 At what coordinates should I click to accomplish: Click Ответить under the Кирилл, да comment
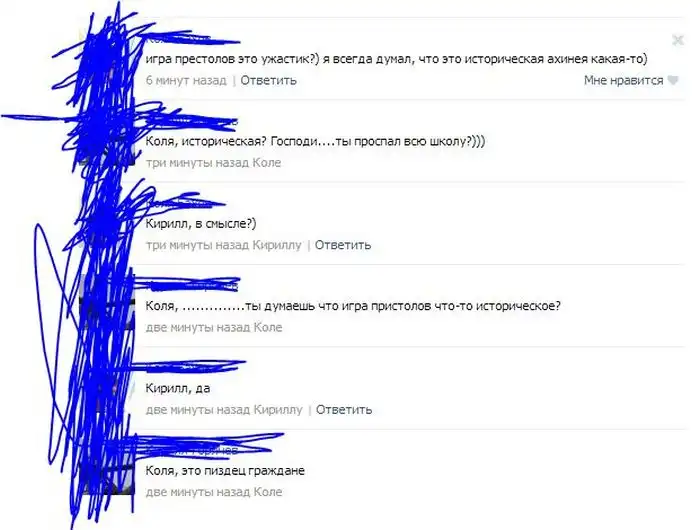click(x=344, y=410)
